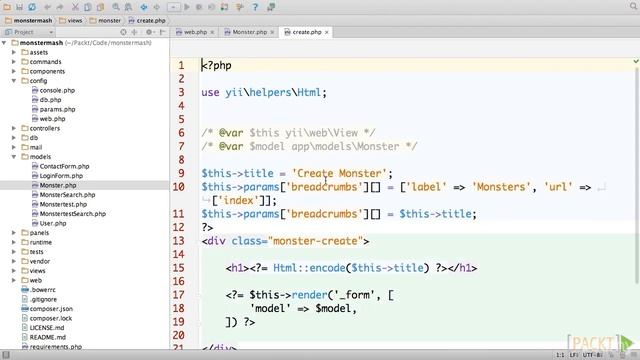Screen dimensions: 640x360
Task: Click the Cut scissors icon
Action: point(76,7)
